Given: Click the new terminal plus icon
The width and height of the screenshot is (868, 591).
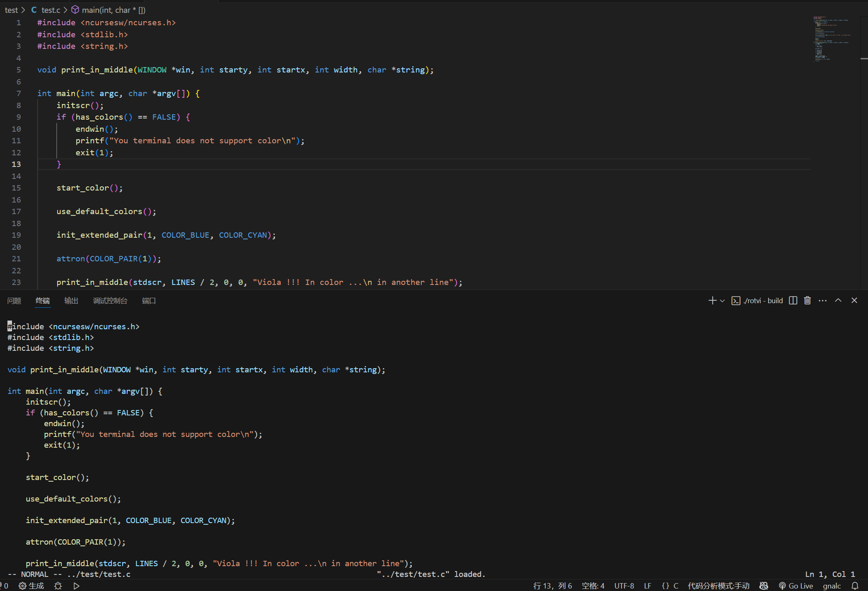Looking at the screenshot, I should point(712,301).
